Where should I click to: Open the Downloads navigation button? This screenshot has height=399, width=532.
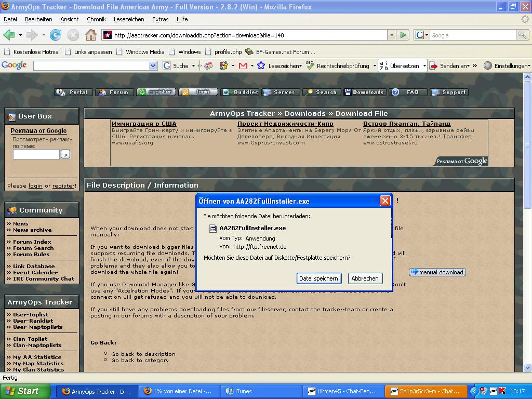365,92
